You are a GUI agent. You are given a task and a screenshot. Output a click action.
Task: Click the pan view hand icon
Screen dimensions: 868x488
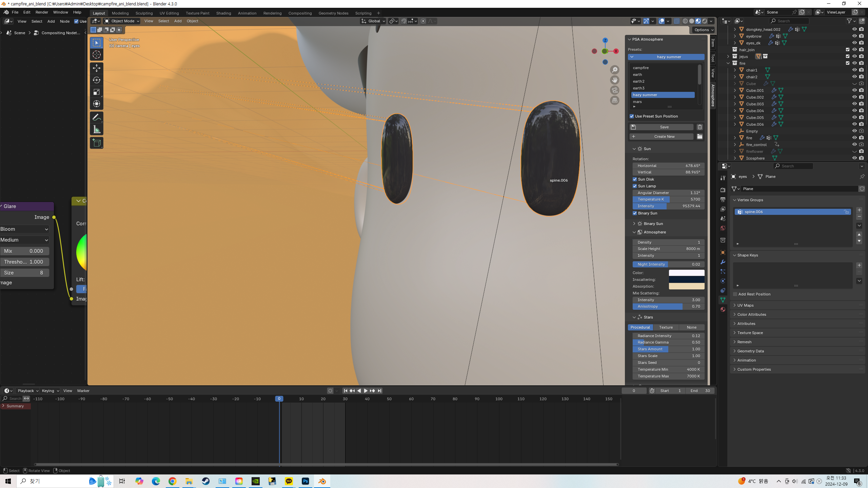[x=615, y=80]
